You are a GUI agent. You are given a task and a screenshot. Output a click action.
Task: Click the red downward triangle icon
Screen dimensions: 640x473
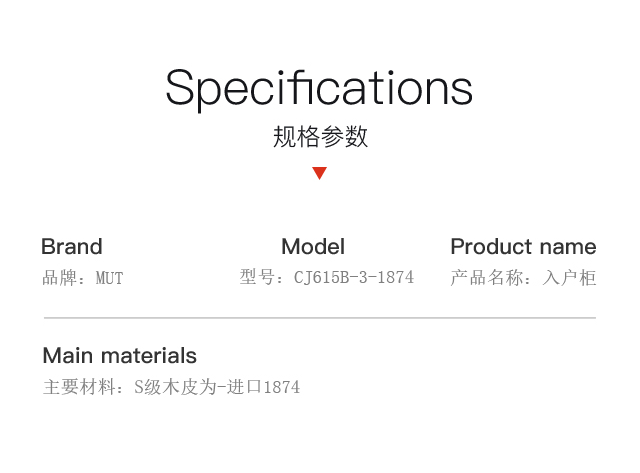point(319,173)
